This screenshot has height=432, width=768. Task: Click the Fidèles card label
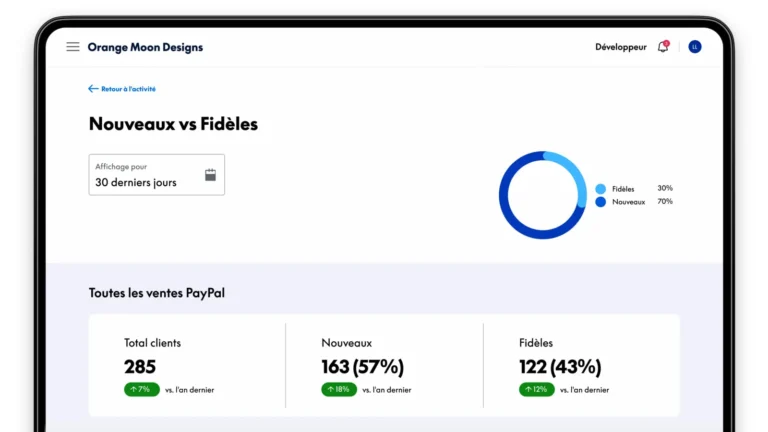(536, 343)
